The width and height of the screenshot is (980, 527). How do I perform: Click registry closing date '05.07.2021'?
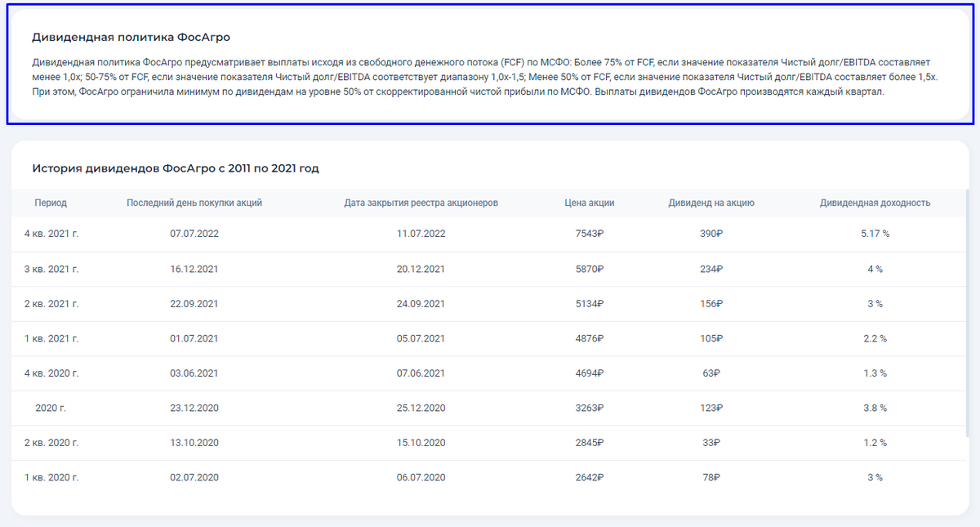point(421,338)
